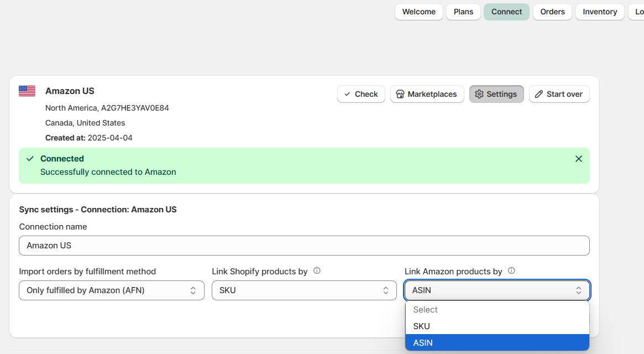Screen dimensions: 644x354
Task: Show info for Link Amazon products by
Action: pos(511,270)
